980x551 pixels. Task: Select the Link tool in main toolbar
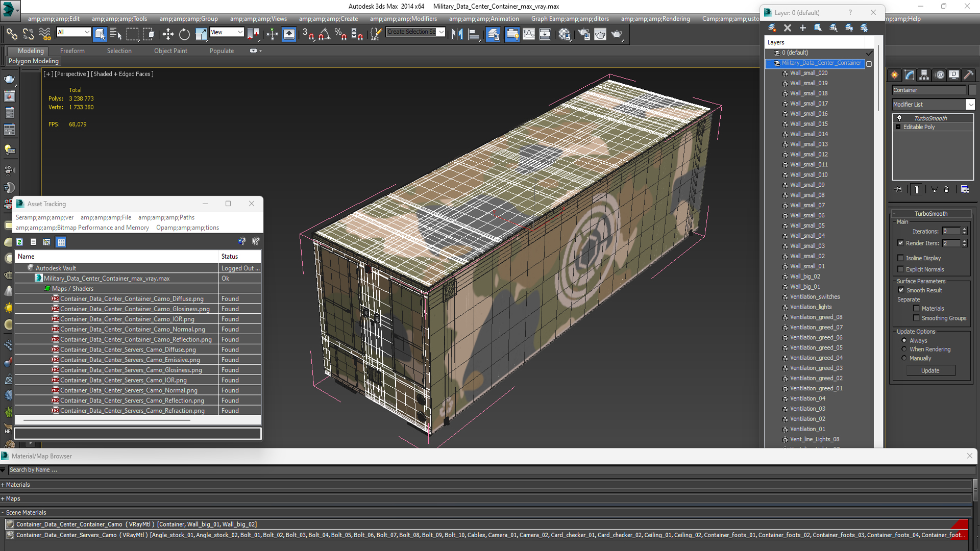click(x=12, y=34)
